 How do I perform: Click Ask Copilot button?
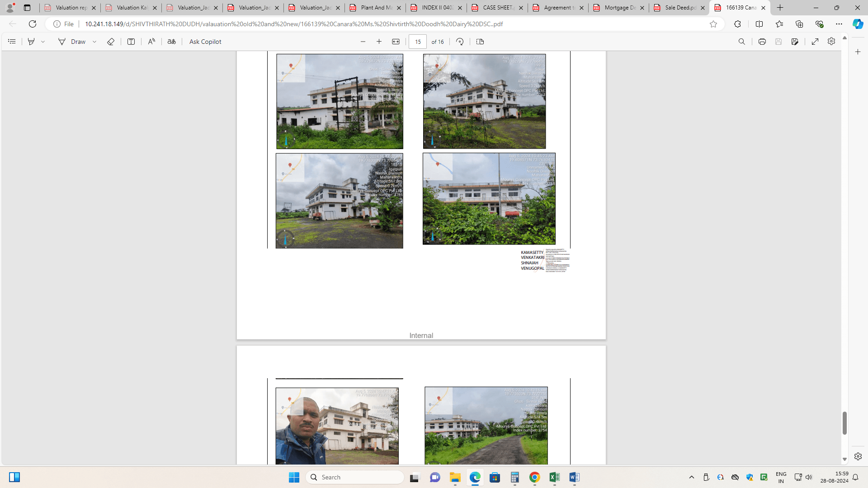coord(205,42)
